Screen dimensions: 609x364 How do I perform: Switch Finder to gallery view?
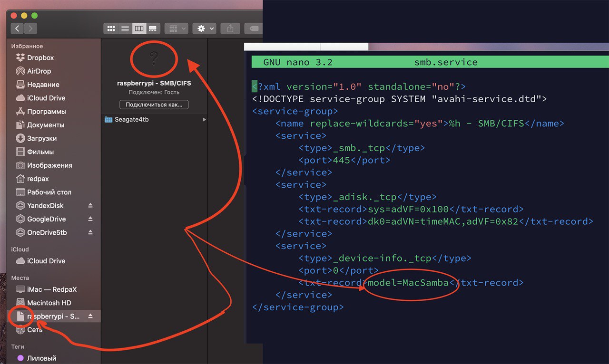pos(153,29)
